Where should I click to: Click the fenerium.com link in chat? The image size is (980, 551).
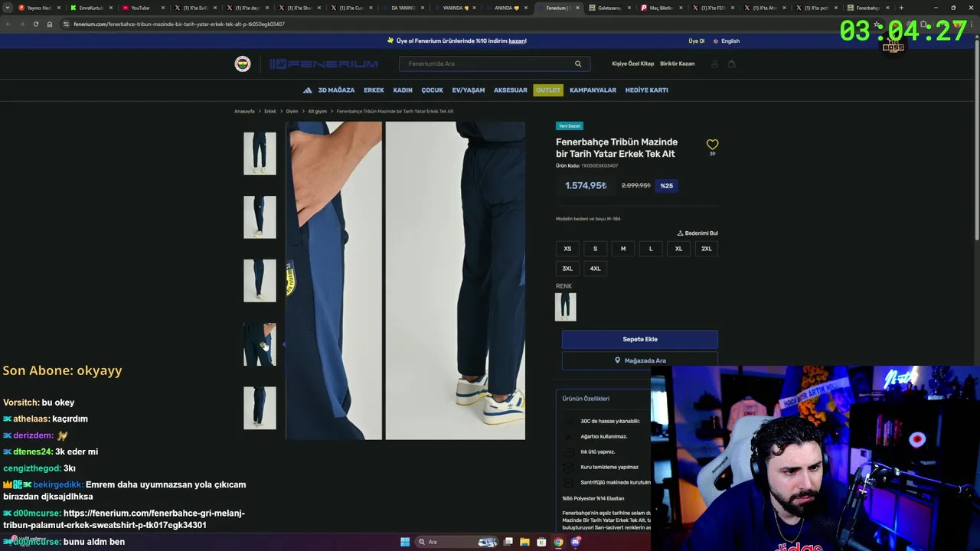pyautogui.click(x=124, y=519)
